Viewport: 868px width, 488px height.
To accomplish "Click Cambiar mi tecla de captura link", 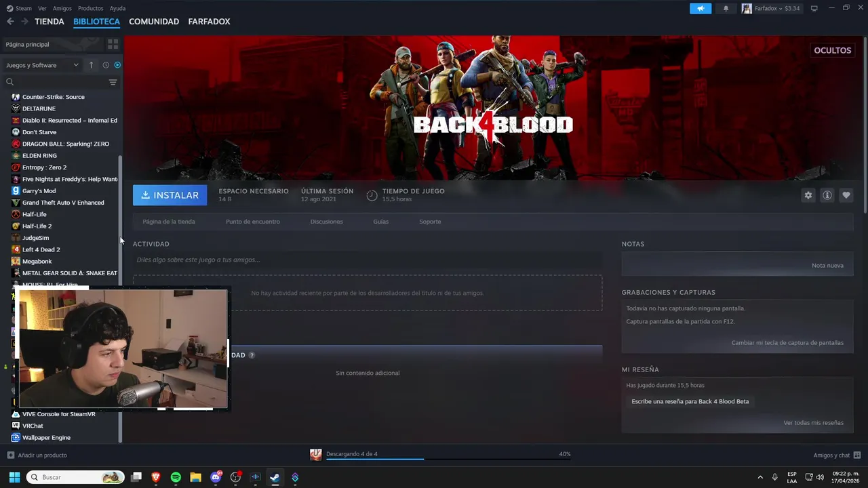I will click(787, 343).
